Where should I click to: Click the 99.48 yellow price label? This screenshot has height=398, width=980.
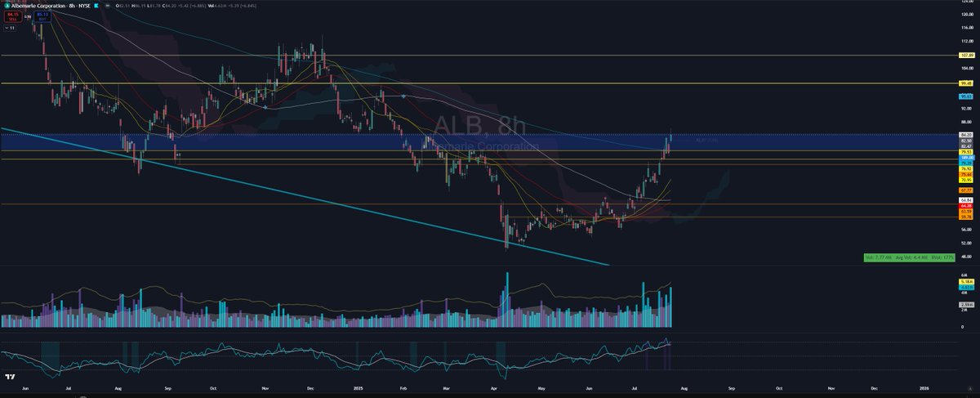click(966, 83)
